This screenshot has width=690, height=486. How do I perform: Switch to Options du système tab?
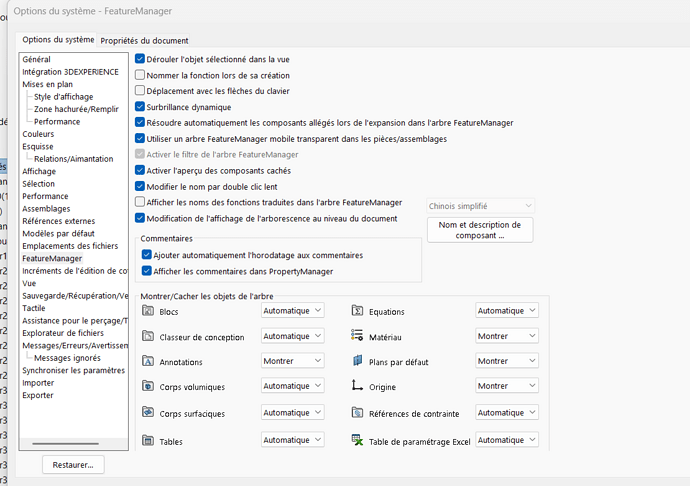click(58, 40)
